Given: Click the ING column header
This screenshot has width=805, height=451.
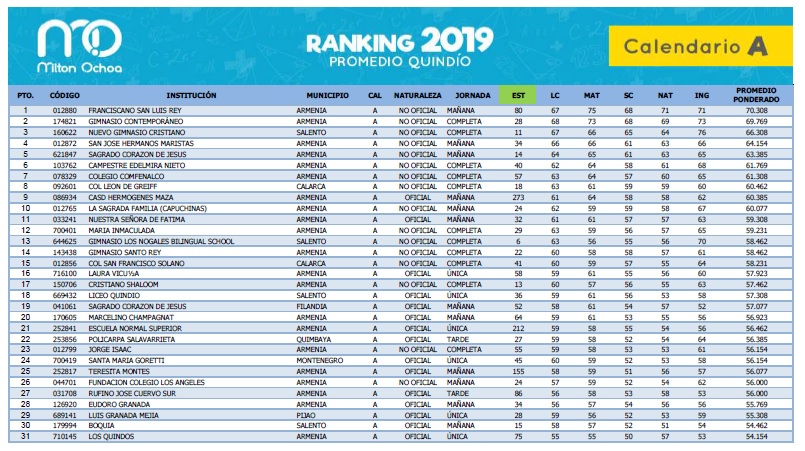Looking at the screenshot, I should coord(702,94).
